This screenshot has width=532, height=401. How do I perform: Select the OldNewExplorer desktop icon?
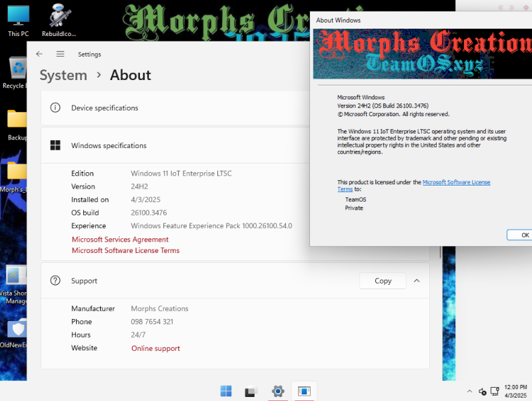coord(13,333)
